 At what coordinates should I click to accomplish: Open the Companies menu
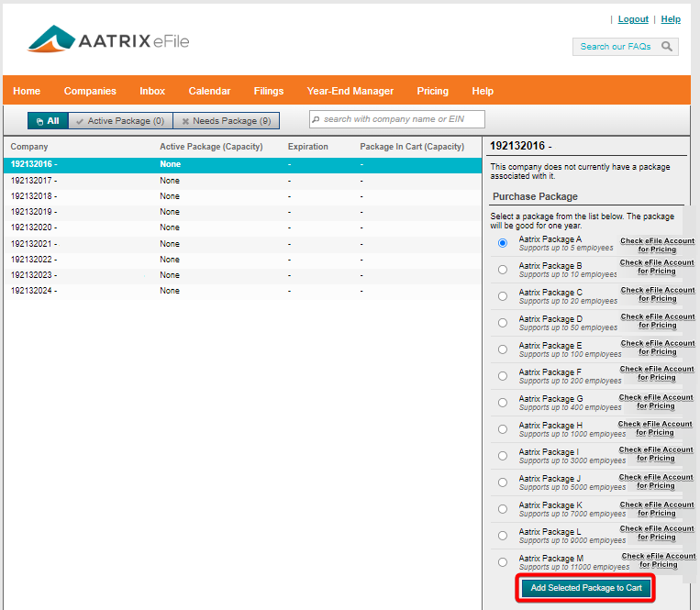[90, 91]
